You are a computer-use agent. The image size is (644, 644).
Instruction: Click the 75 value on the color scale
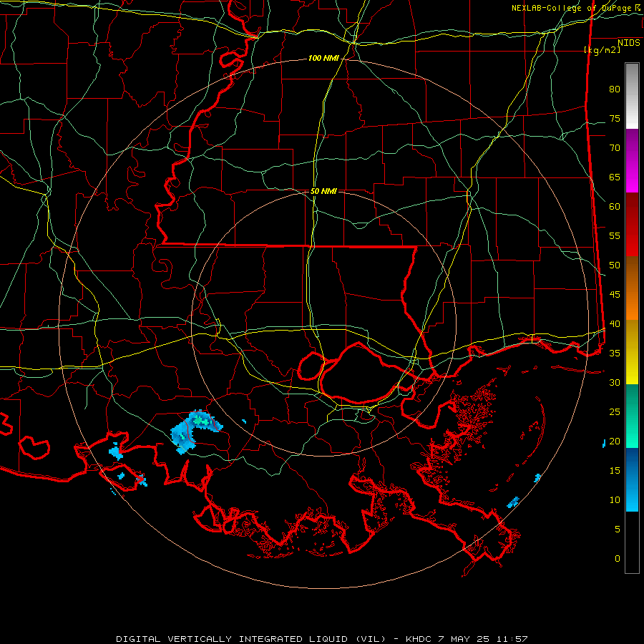tap(615, 119)
